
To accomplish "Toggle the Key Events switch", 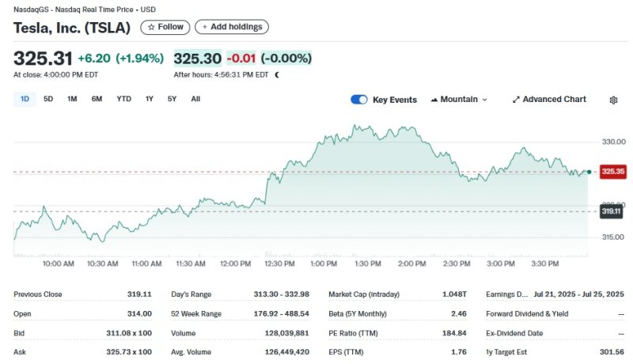I will (x=359, y=100).
